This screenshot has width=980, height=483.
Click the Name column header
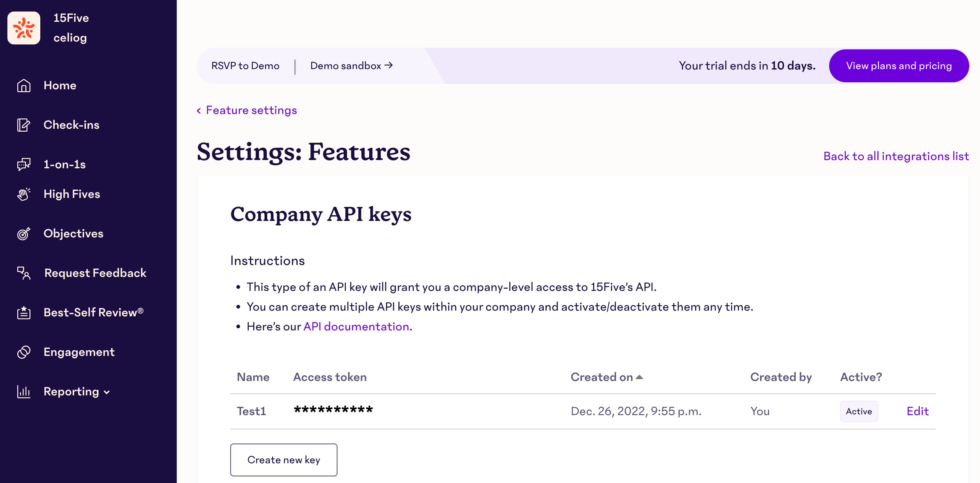[253, 377]
